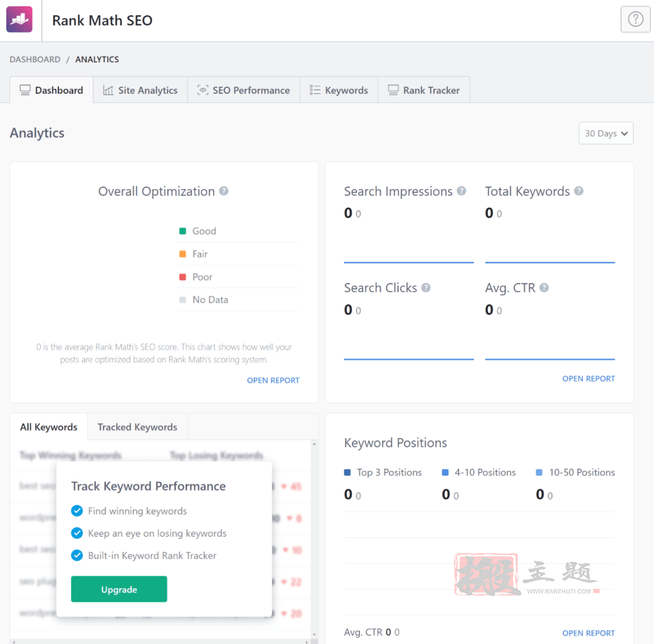Open report for Search Impressions panel
Screen dimensions: 654x644
click(588, 379)
